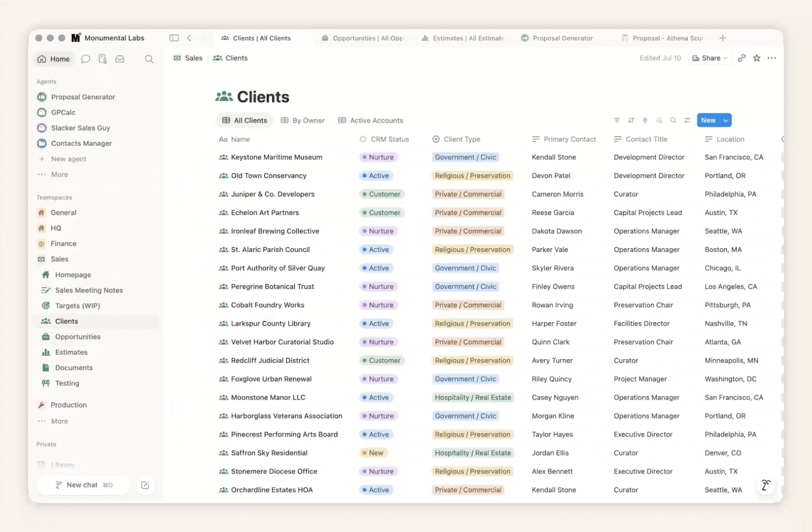Open Primary Contact column header menu
The image size is (812, 532).
(x=564, y=139)
